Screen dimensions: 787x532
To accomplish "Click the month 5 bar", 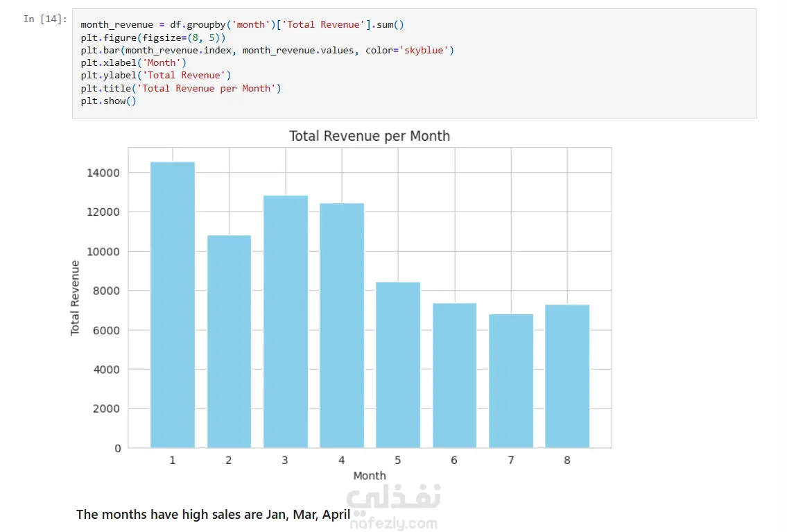I will tap(398, 365).
